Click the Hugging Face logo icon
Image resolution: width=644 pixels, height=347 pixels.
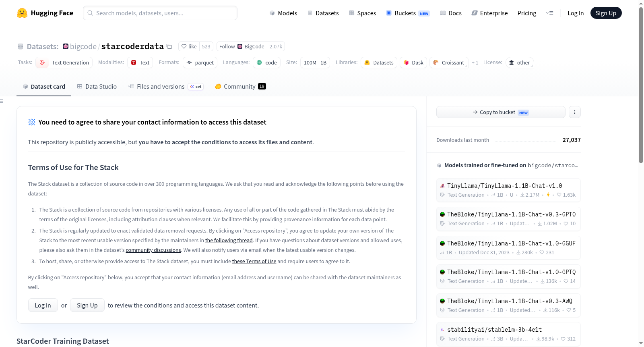[x=22, y=13]
